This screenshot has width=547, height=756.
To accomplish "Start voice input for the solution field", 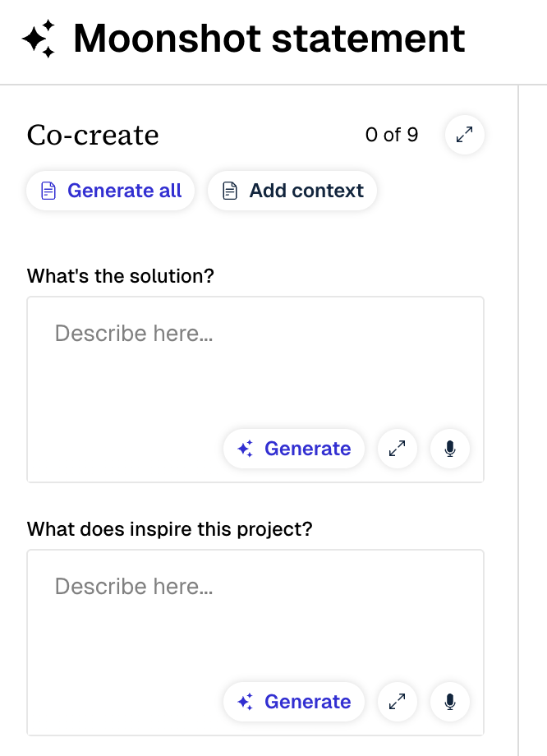I will pos(449,449).
